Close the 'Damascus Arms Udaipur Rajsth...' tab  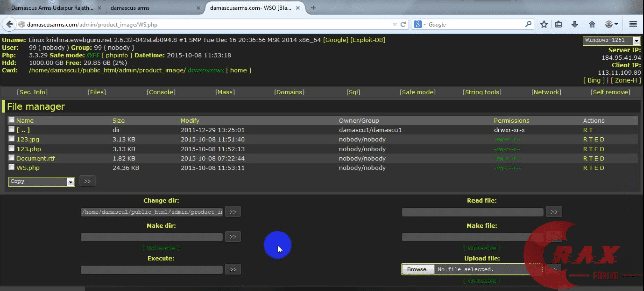coord(99,8)
